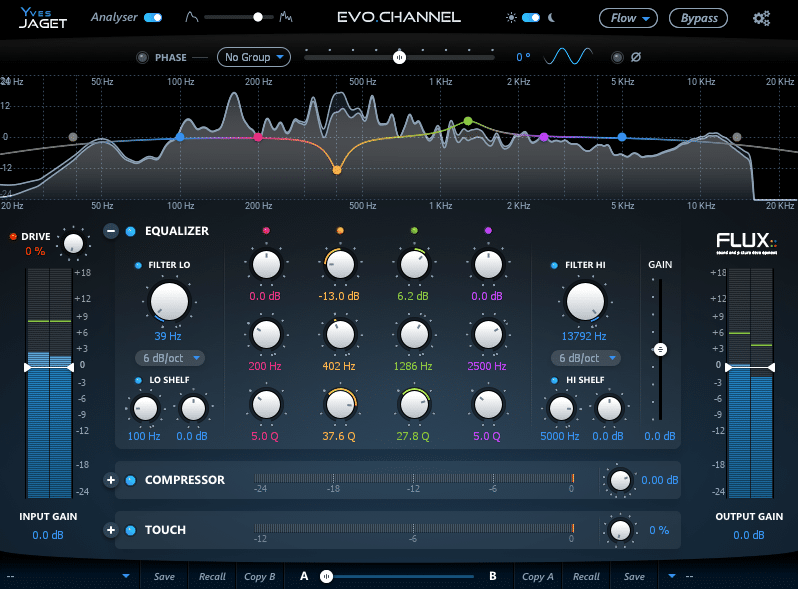Click the equalizer Gain slider handle
The width and height of the screenshot is (798, 589).
(x=660, y=349)
